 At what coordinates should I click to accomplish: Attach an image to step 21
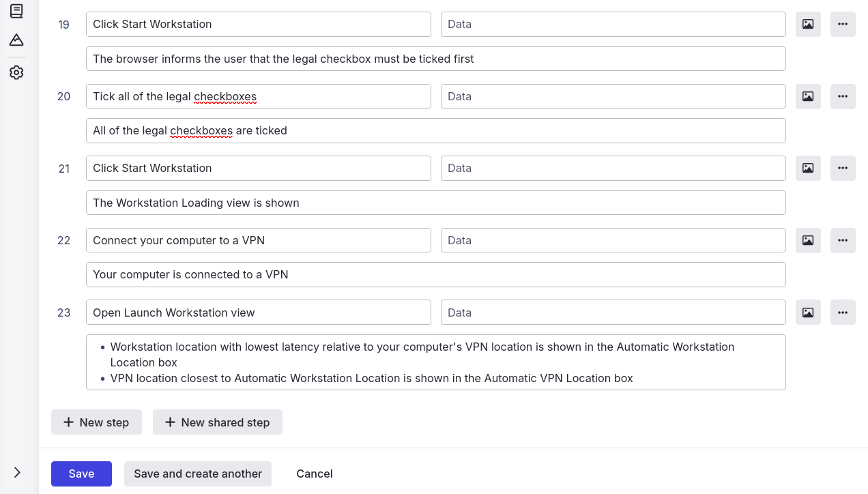808,168
